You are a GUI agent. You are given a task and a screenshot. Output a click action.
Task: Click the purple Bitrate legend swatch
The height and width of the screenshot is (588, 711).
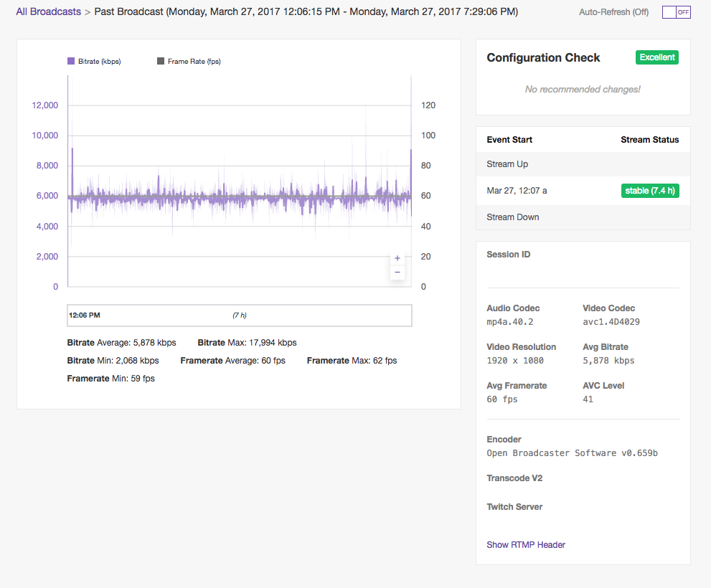pos(70,61)
